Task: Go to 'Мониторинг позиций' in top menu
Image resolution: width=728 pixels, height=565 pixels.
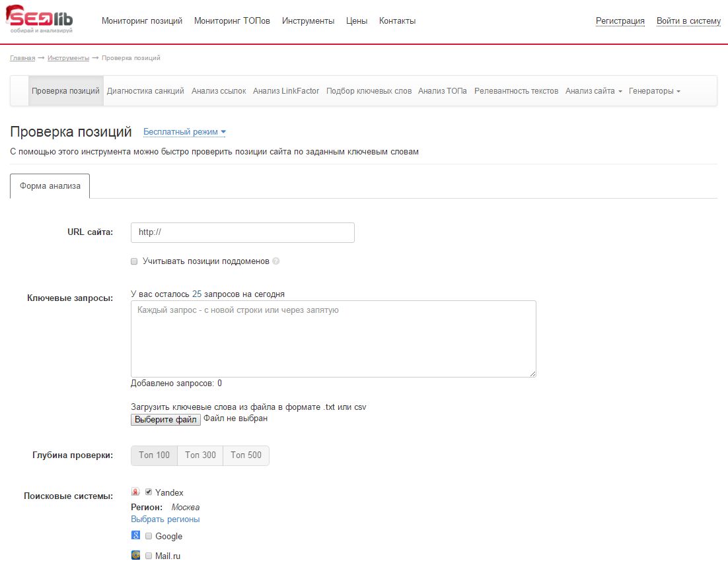Action: coord(142,21)
